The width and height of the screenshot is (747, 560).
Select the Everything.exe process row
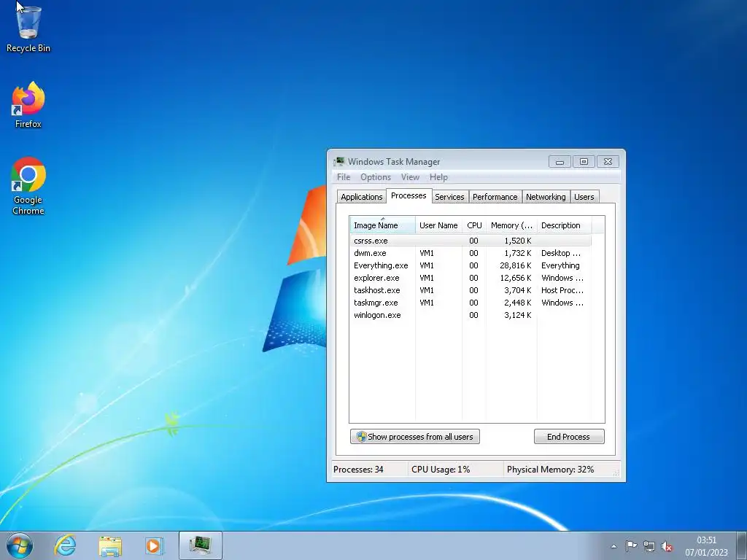(x=471, y=265)
